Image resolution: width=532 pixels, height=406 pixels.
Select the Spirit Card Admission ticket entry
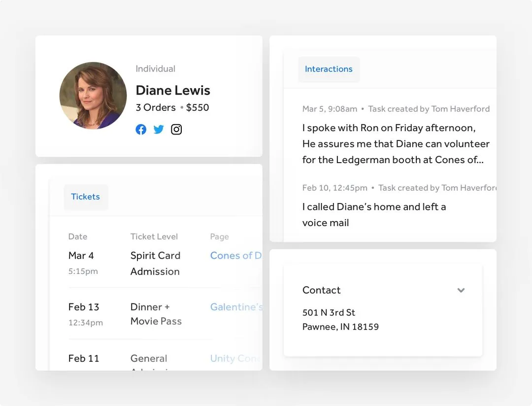tap(155, 264)
